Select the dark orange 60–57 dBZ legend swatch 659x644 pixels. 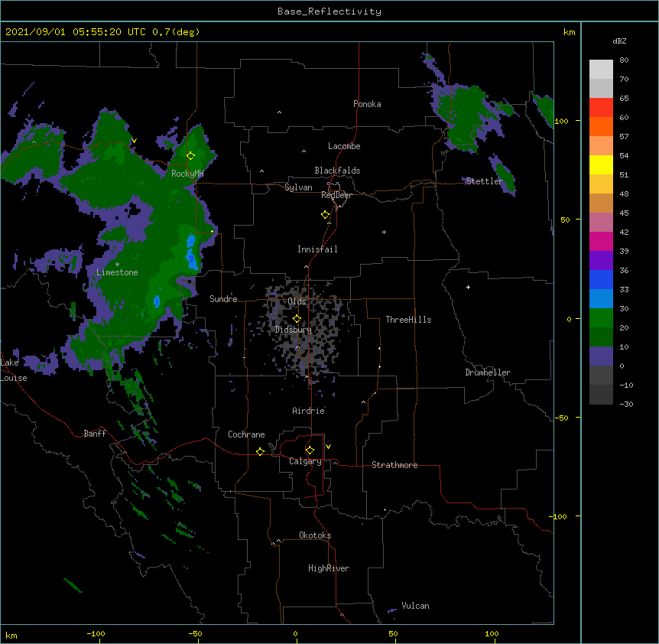click(601, 126)
